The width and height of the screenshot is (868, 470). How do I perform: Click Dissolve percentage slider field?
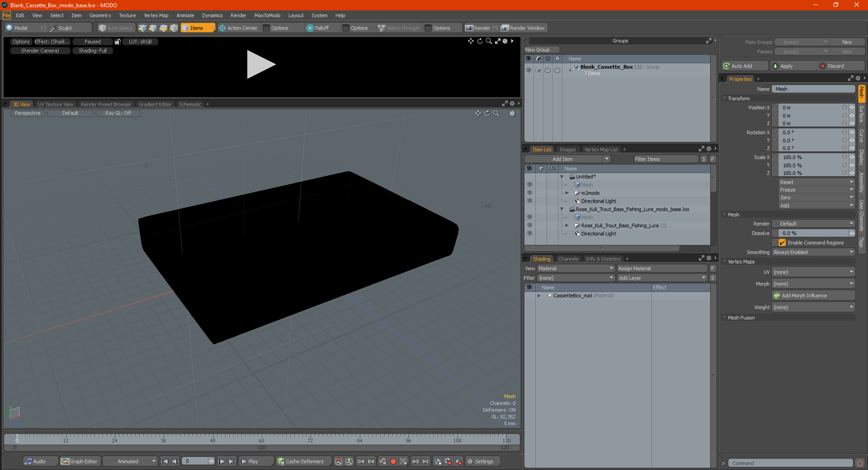(813, 233)
